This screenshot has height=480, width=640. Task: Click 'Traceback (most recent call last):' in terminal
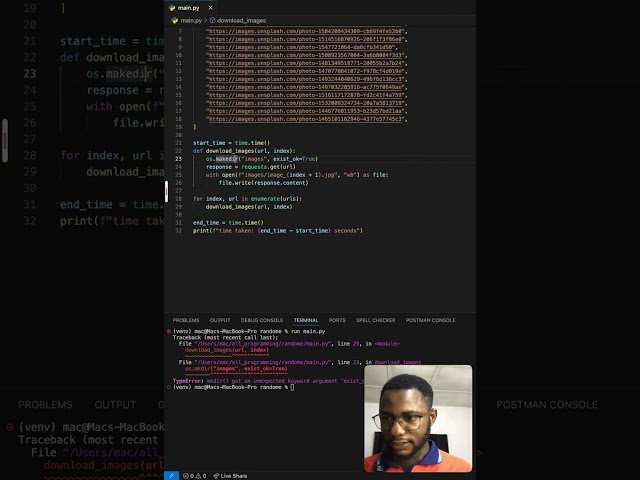click(x=225, y=338)
